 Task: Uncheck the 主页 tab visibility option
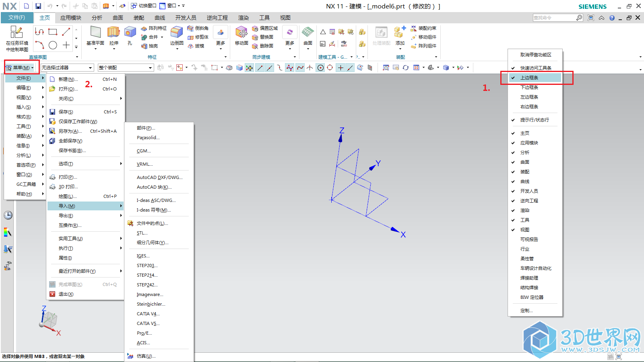(535, 133)
